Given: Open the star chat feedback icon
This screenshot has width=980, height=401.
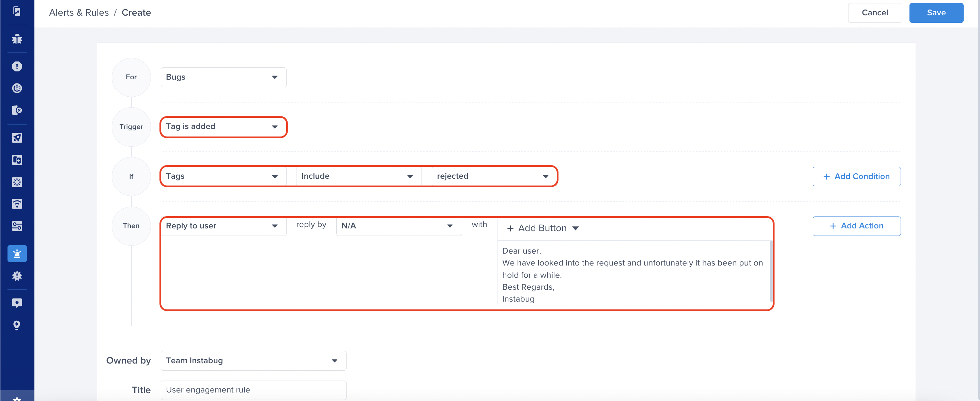Looking at the screenshot, I should click(x=17, y=303).
